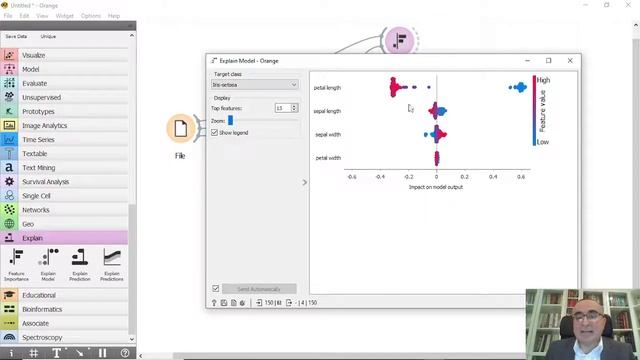
Task: Expand the Bioinformatics category
Action: coord(64,309)
